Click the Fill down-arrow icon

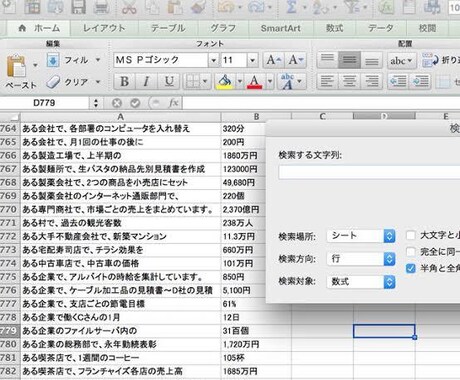(x=53, y=60)
